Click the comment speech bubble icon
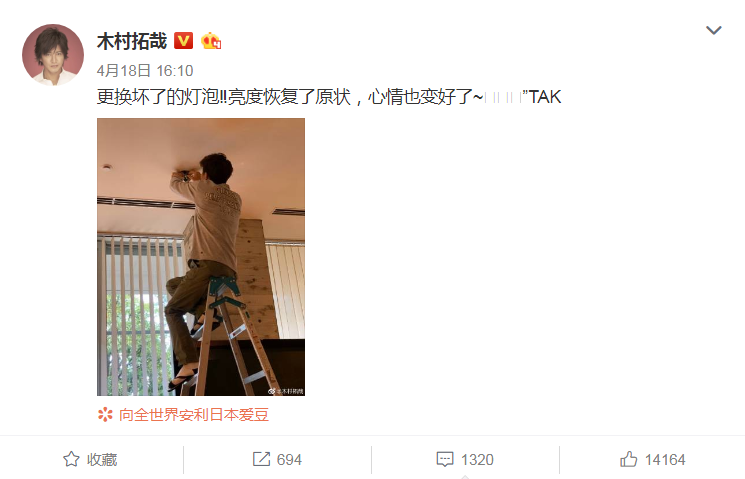 (445, 460)
